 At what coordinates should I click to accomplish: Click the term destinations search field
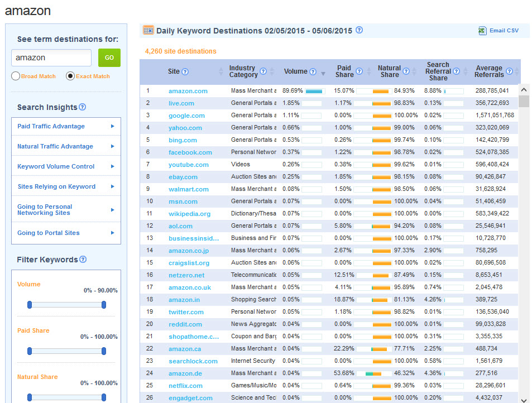tap(51, 57)
